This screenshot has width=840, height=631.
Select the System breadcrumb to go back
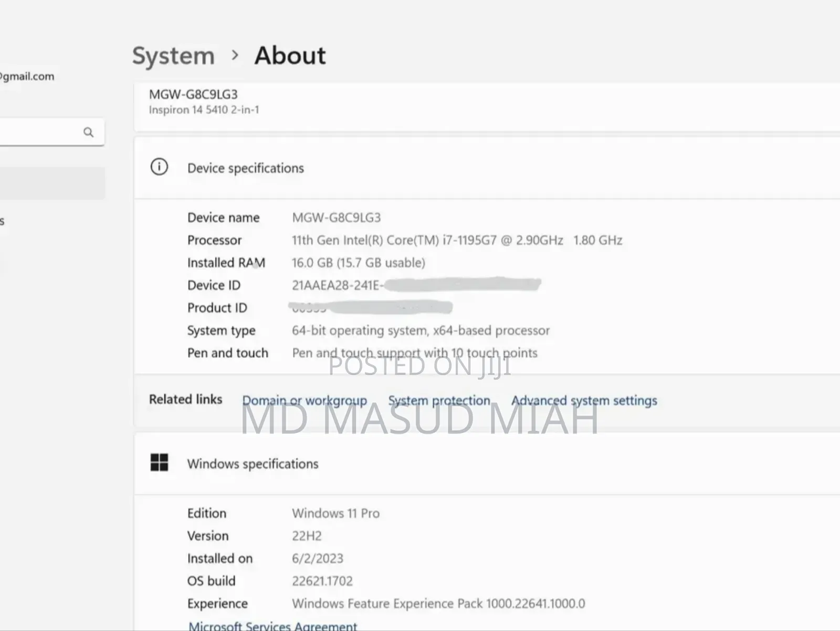click(173, 55)
